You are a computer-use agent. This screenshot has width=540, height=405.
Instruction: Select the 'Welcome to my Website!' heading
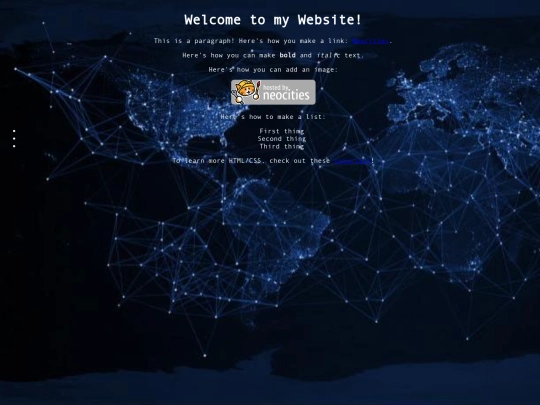point(273,20)
